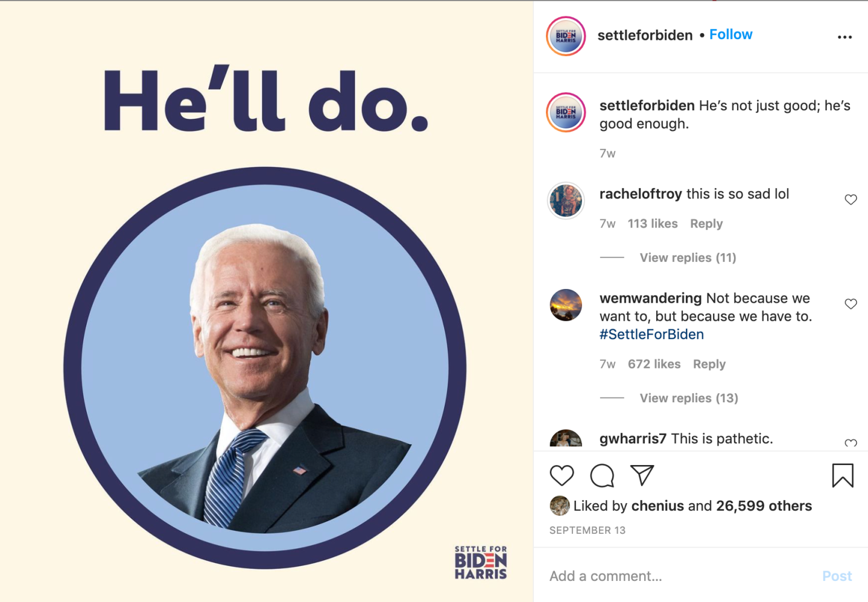Like racheloftroy's comment
Screen dimensions: 868x602
[851, 200]
